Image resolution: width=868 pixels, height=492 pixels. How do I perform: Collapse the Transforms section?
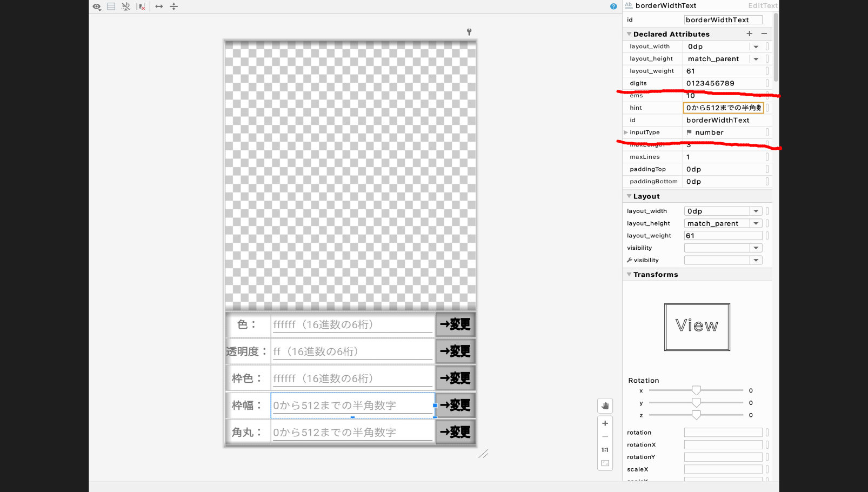pos(629,274)
